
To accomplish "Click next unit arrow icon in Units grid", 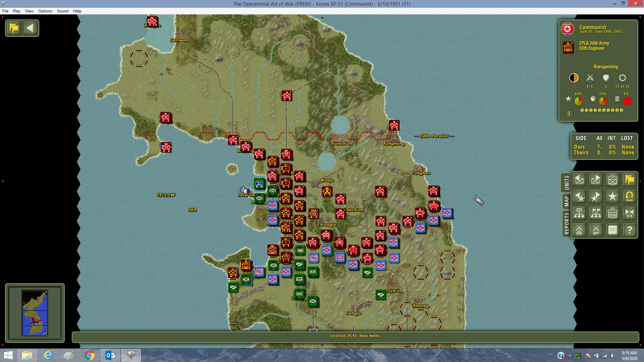I will [x=596, y=180].
